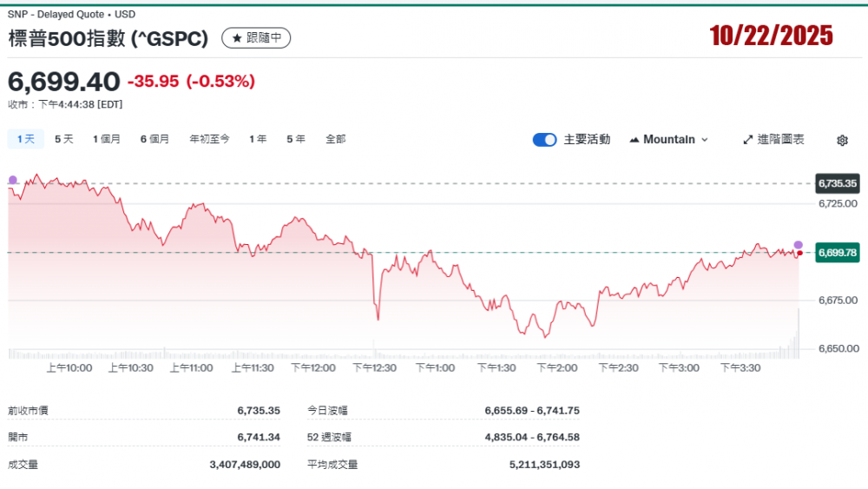Select the 年初至今 year-to-date range
The image size is (868, 489).
tap(210, 139)
